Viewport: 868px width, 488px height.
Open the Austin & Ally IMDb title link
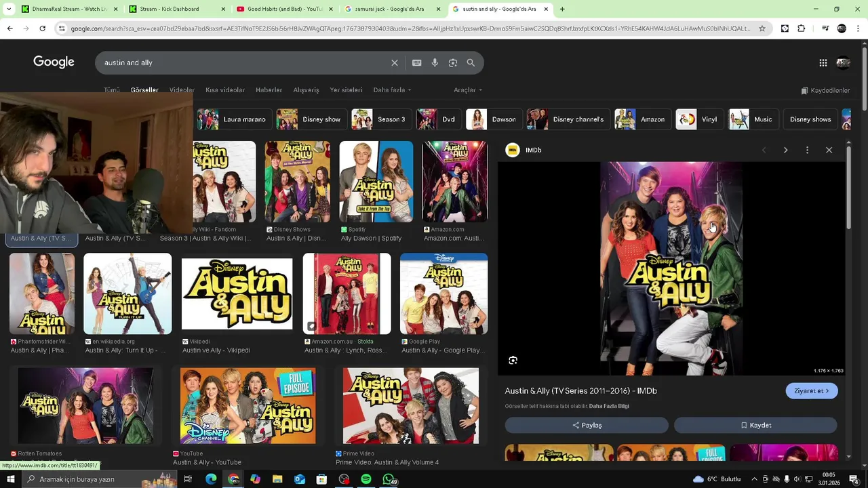click(x=581, y=391)
